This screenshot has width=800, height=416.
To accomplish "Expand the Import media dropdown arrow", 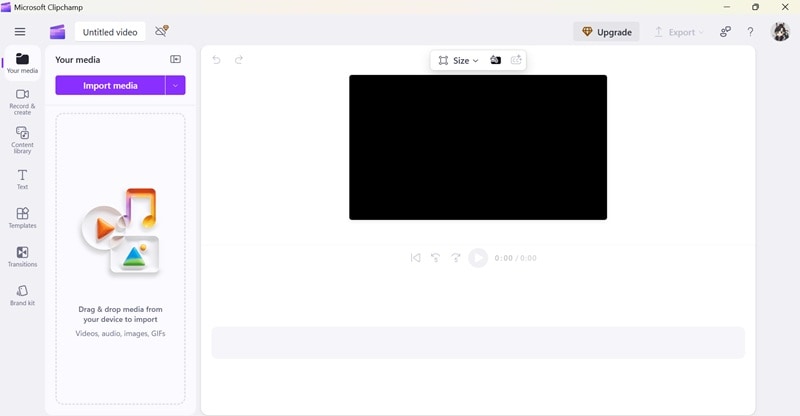I will pos(176,85).
